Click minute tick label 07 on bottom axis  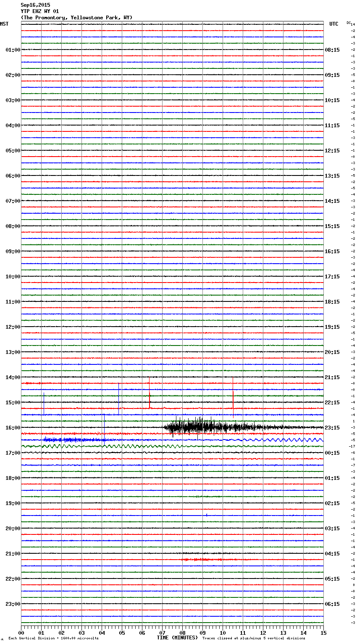162,633
